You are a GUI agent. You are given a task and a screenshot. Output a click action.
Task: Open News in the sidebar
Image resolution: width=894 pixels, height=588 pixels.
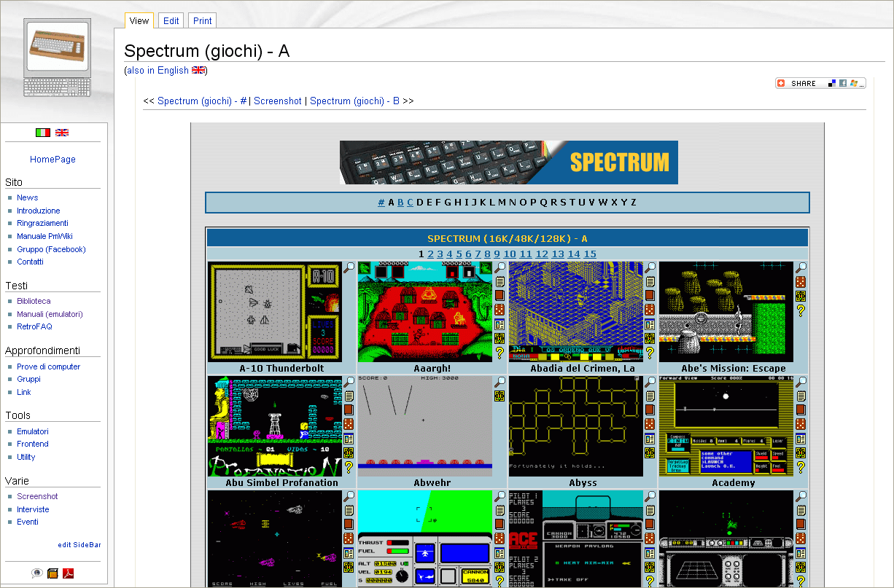28,197
